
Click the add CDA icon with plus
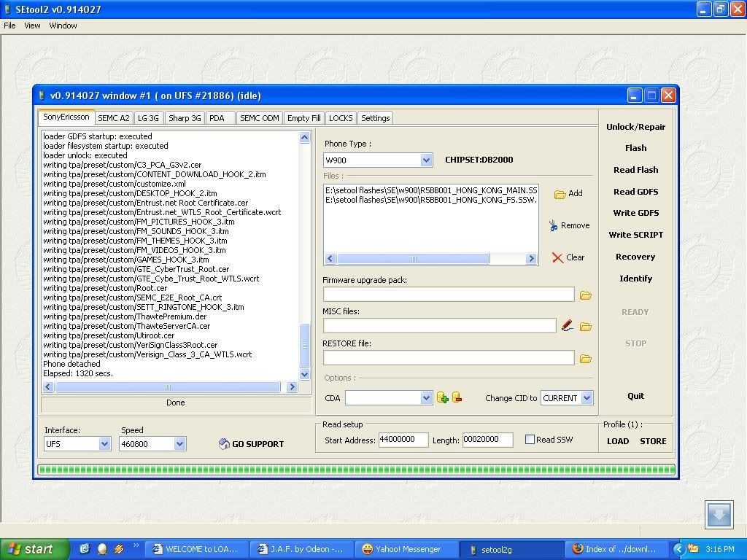click(x=442, y=397)
